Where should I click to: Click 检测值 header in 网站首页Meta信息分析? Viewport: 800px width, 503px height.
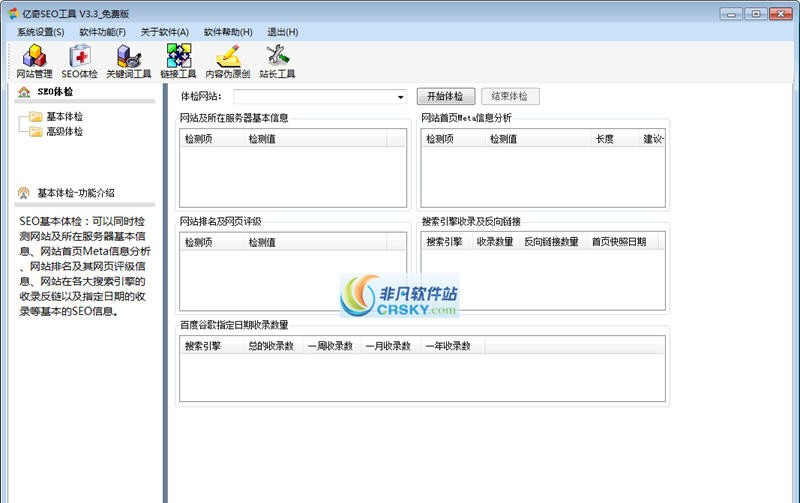pyautogui.click(x=538, y=139)
